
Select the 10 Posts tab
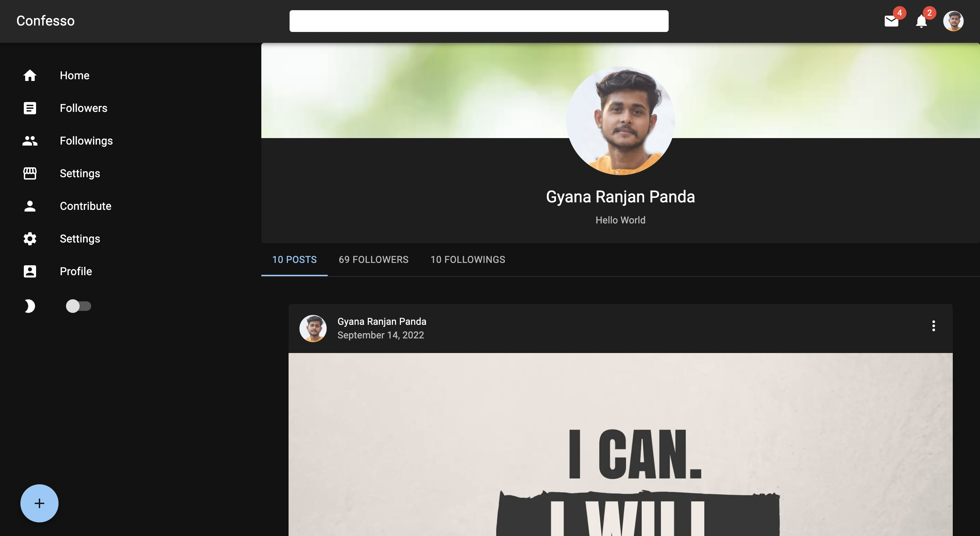click(294, 259)
